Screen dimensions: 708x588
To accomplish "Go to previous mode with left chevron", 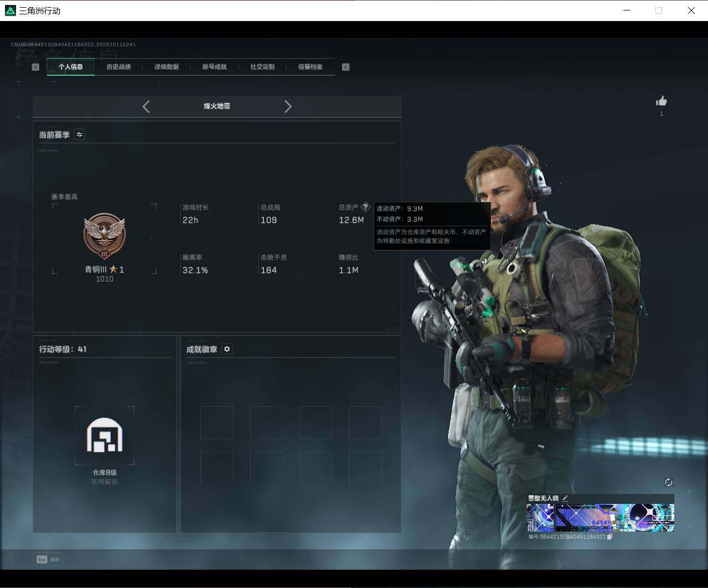I will tap(146, 106).
